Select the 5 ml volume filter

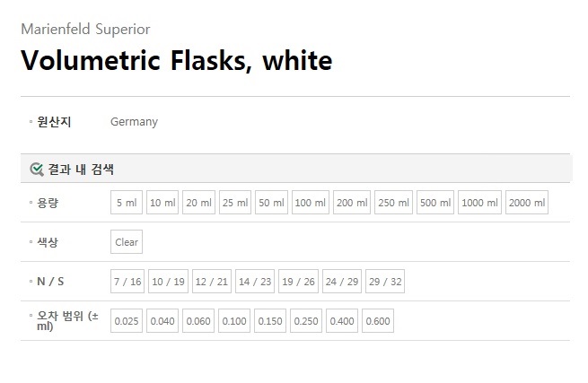click(x=127, y=203)
